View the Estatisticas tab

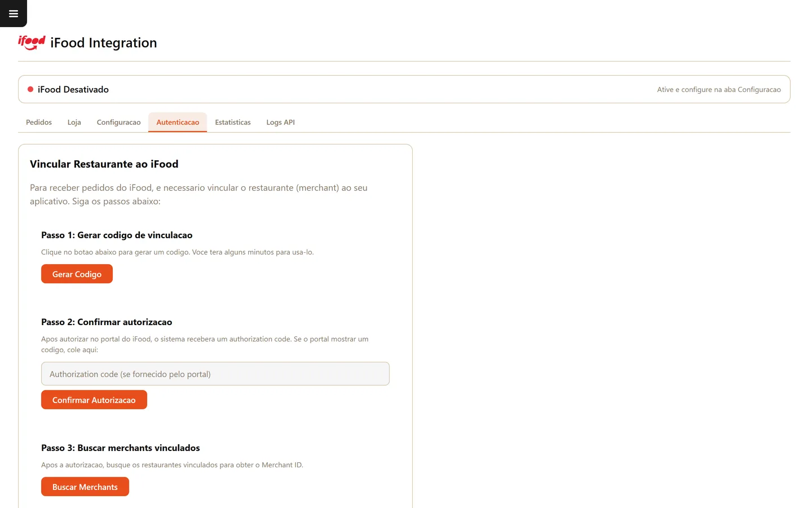tap(233, 122)
